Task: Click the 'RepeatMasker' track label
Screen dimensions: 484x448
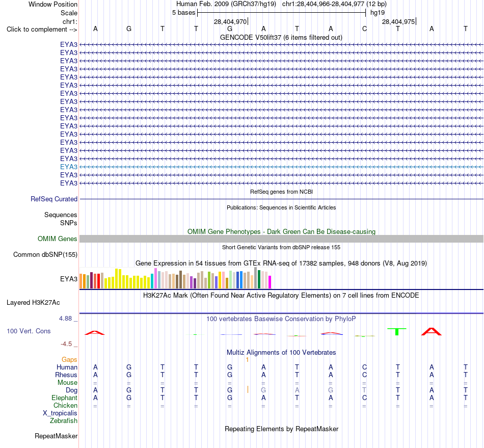Action: 56,436
